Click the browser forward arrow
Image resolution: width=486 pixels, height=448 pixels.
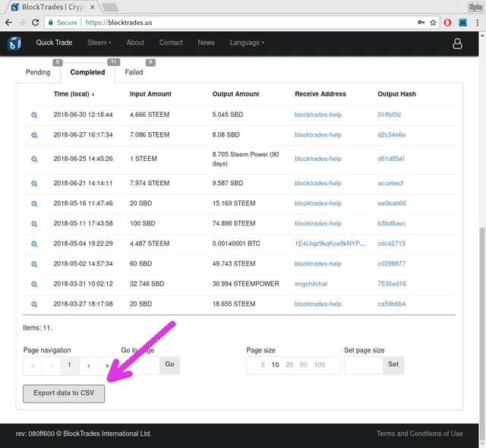point(22,23)
